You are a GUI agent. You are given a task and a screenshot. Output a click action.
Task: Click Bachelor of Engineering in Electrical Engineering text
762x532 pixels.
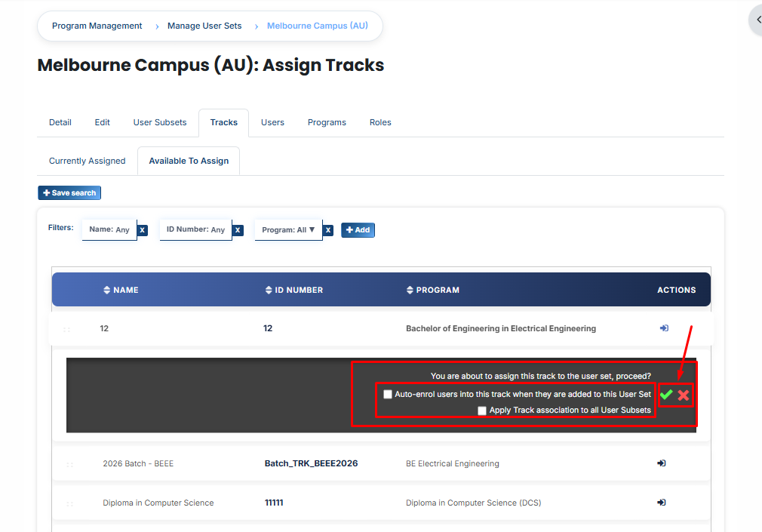click(x=501, y=329)
